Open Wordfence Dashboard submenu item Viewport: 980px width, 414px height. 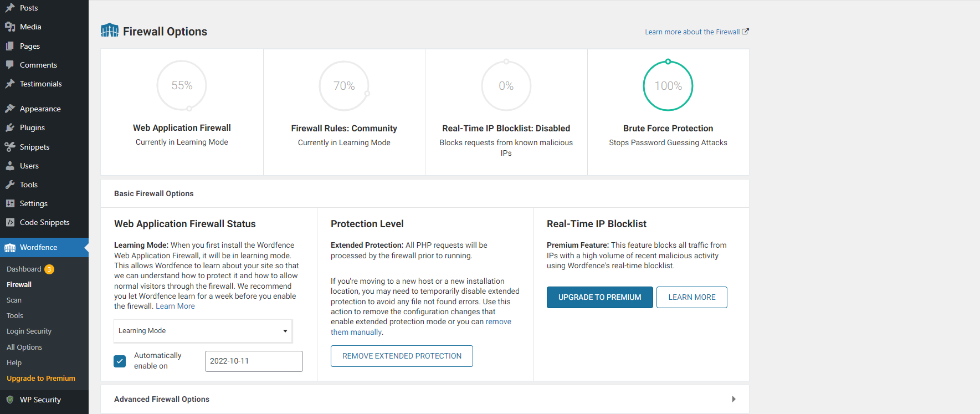(24, 269)
